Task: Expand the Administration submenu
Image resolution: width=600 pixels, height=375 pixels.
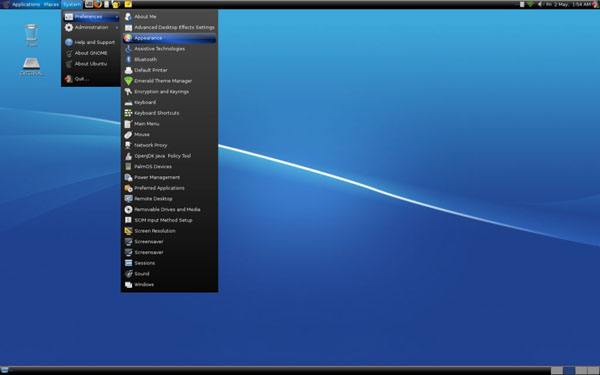Action: (x=91, y=27)
